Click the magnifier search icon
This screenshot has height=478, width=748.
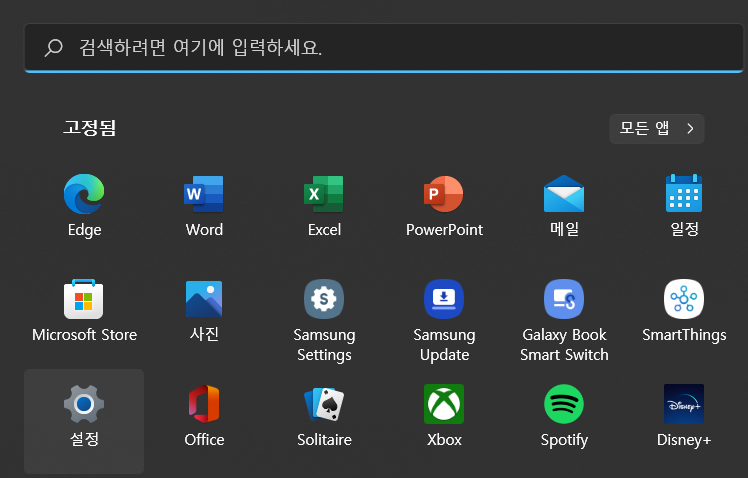pos(53,48)
